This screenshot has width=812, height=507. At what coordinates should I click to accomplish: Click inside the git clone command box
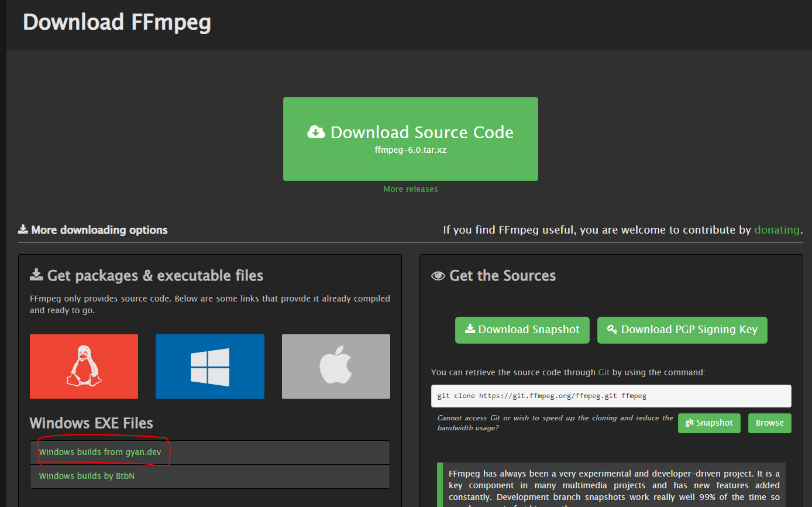tap(611, 396)
